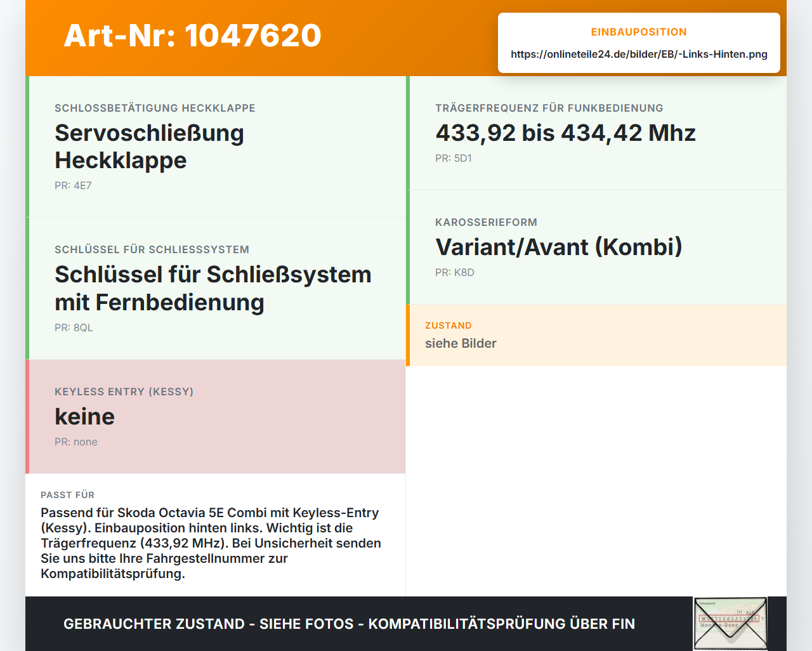
Task: Open the Links-Hinten.png image URL
Action: [x=639, y=54]
